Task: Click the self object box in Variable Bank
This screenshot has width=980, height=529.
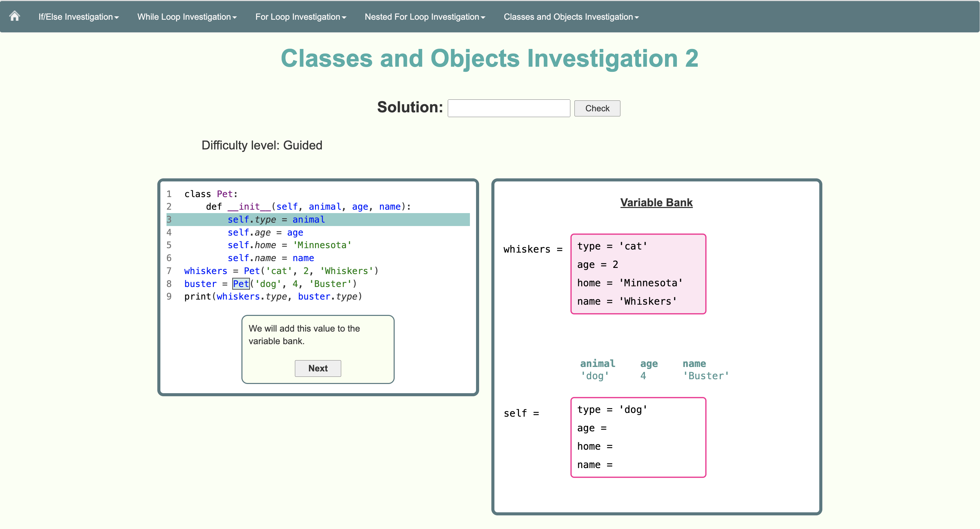Action: pos(637,437)
